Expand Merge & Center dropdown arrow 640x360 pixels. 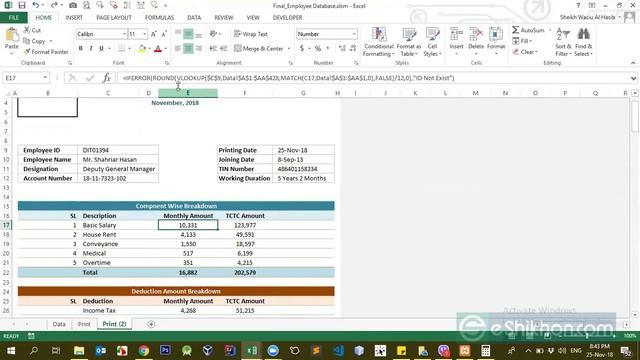click(289, 49)
